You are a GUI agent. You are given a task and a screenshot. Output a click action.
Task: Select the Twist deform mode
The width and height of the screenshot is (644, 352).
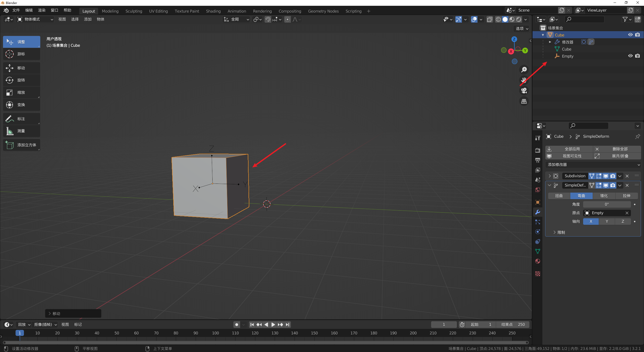click(559, 196)
